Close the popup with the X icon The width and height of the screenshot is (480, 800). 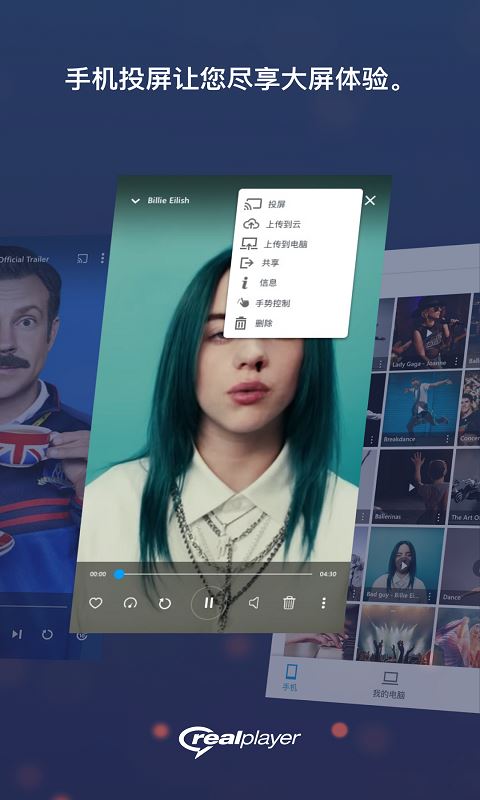click(370, 201)
